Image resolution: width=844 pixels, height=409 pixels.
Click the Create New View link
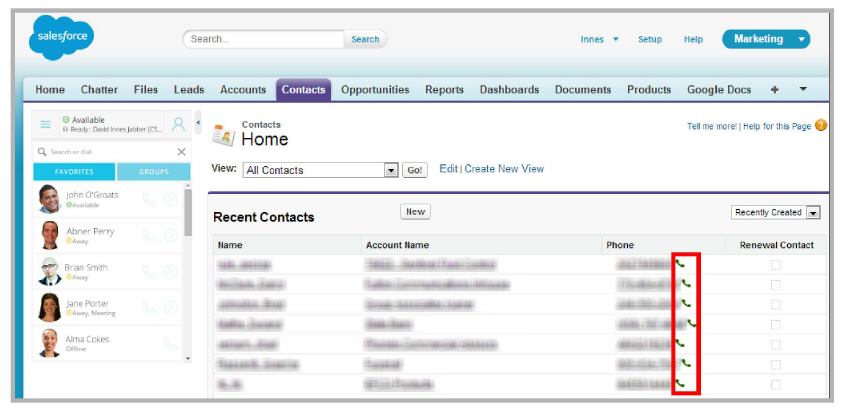[504, 169]
